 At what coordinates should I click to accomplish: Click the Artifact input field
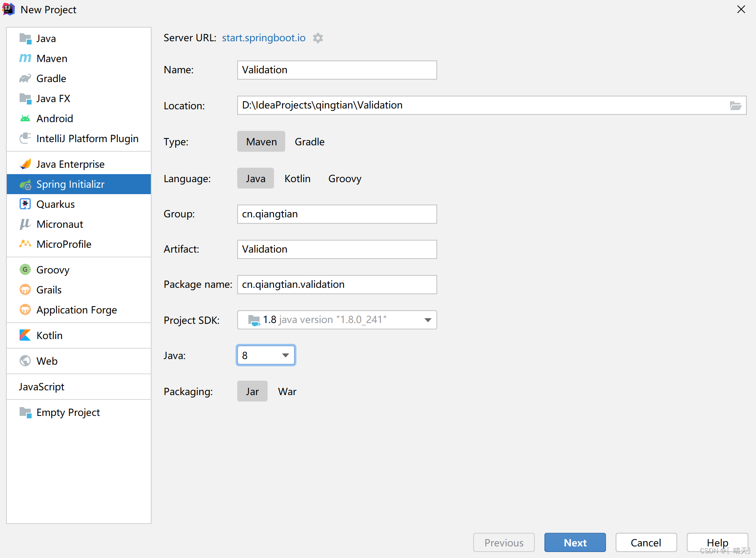click(337, 249)
